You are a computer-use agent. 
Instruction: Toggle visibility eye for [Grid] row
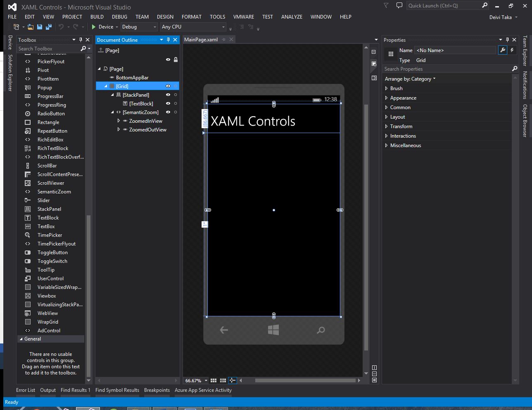click(x=168, y=86)
